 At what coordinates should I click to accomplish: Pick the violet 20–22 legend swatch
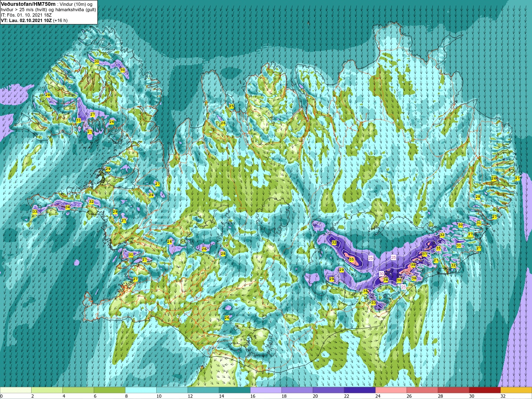tap(328, 390)
